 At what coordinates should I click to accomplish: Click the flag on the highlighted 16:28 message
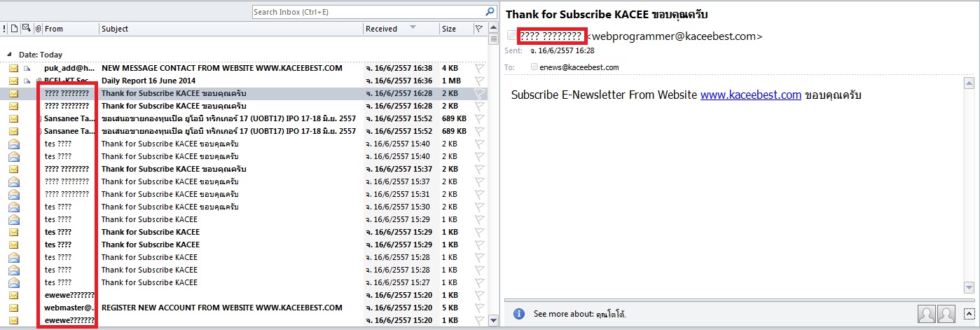click(480, 93)
